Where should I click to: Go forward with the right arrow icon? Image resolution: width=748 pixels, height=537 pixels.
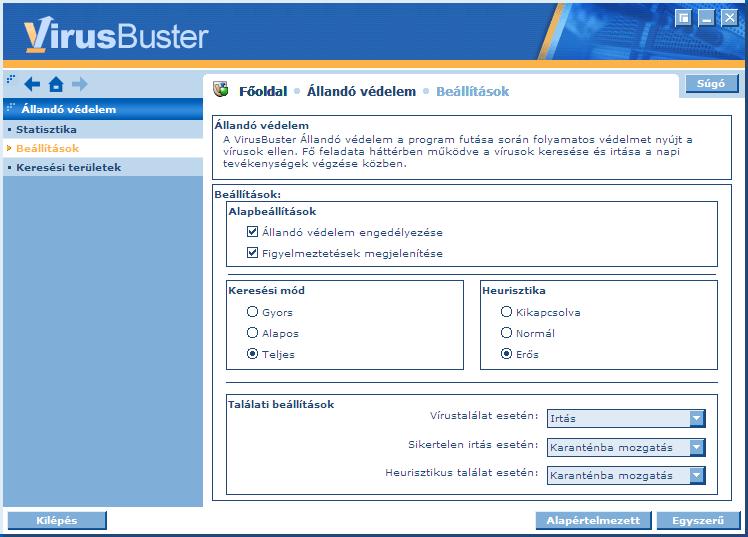coord(80,84)
